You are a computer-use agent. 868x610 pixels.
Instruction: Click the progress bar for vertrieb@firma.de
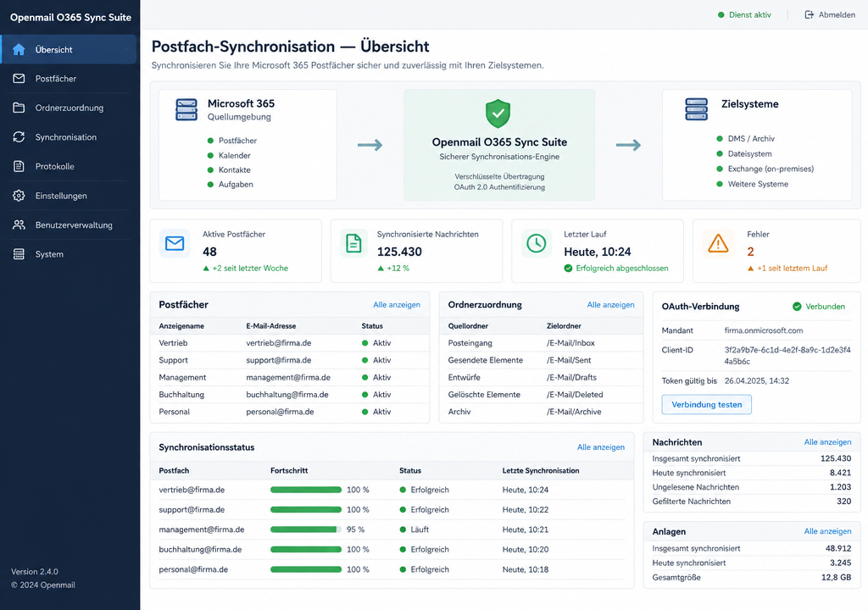pyautogui.click(x=305, y=490)
